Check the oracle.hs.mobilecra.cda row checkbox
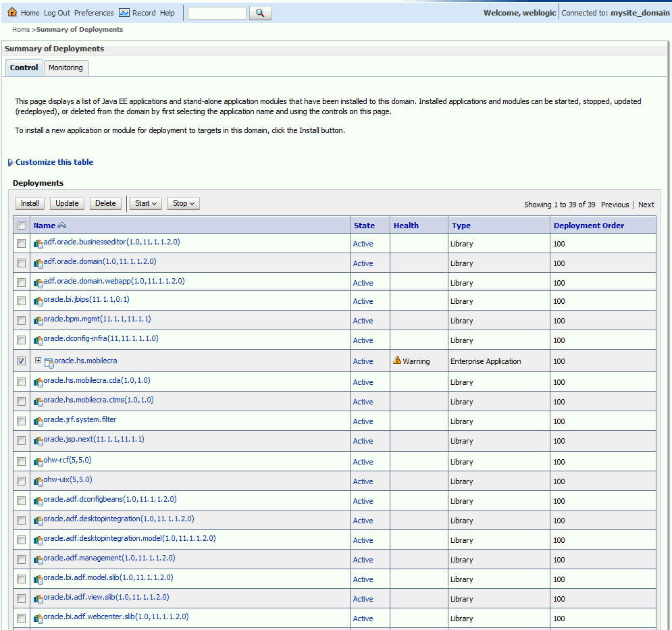 pos(21,382)
